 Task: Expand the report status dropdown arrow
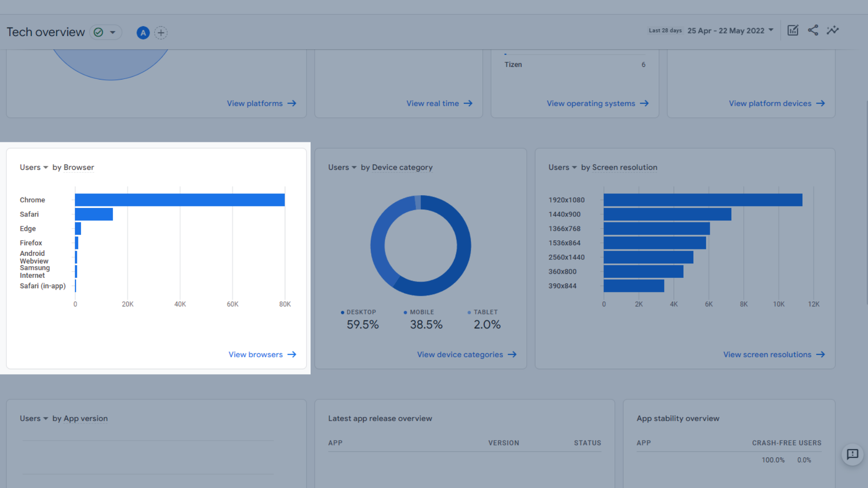[x=113, y=33]
